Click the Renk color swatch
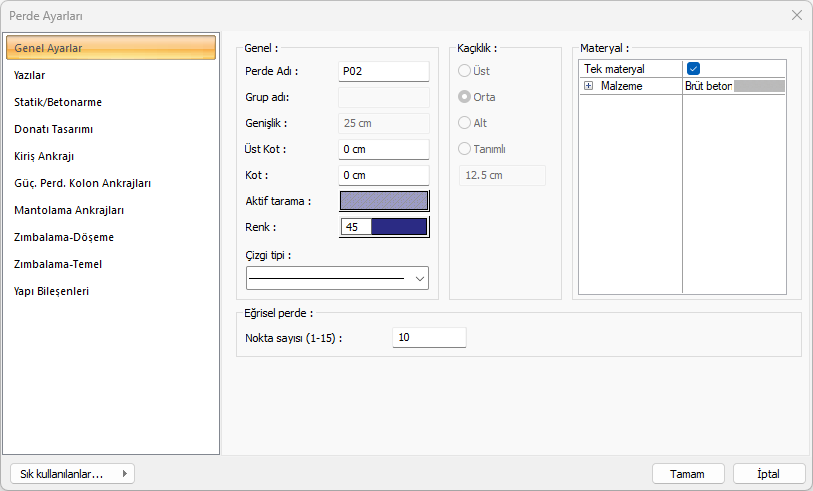Screen dimensions: 813x491 398,227
